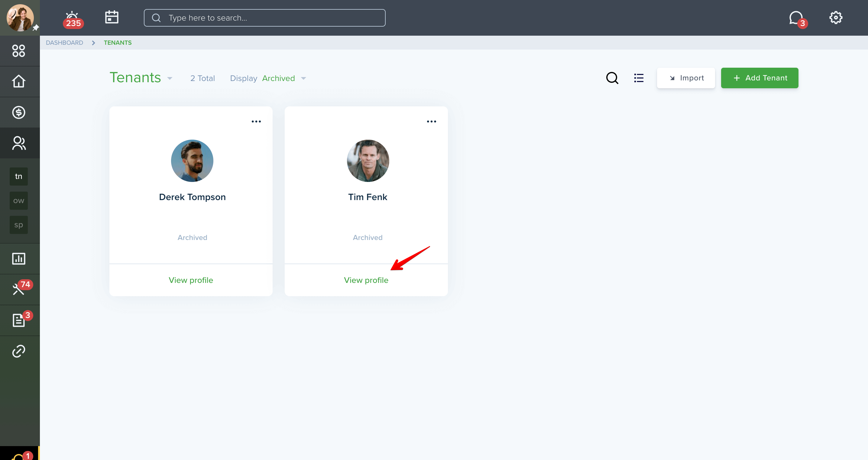Open the calendar icon in top bar
The width and height of the screenshot is (868, 460).
coord(112,17)
